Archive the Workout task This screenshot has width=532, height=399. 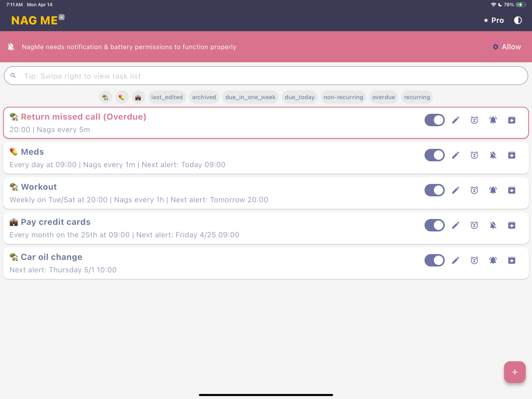coord(512,190)
